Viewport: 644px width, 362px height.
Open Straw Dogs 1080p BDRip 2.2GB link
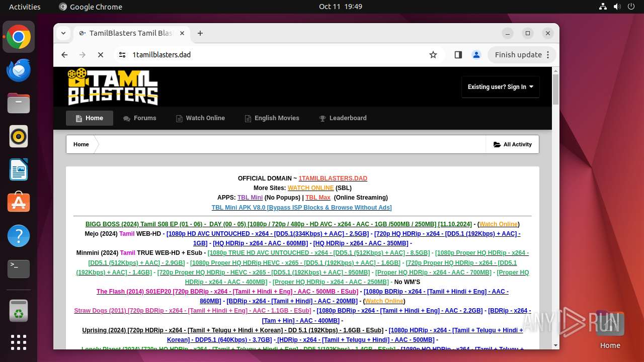[x=399, y=311]
